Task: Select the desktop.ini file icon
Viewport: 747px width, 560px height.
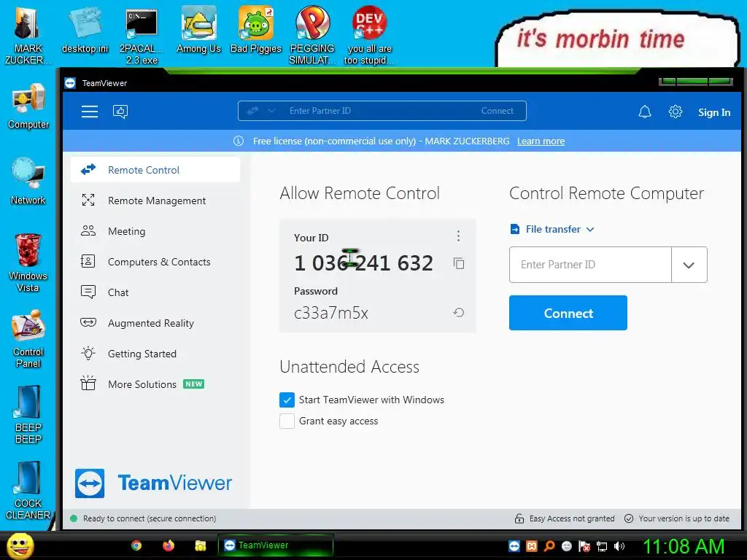Action: coord(85,31)
